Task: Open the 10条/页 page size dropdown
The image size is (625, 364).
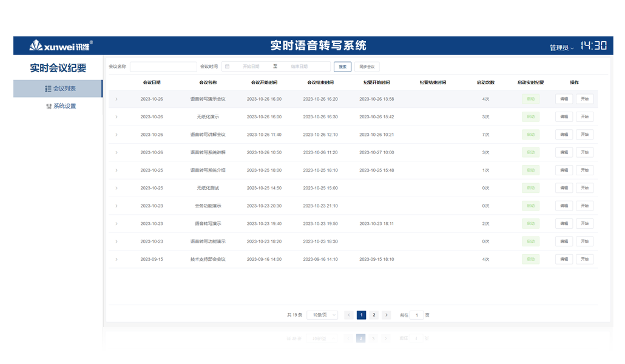Action: [x=322, y=315]
